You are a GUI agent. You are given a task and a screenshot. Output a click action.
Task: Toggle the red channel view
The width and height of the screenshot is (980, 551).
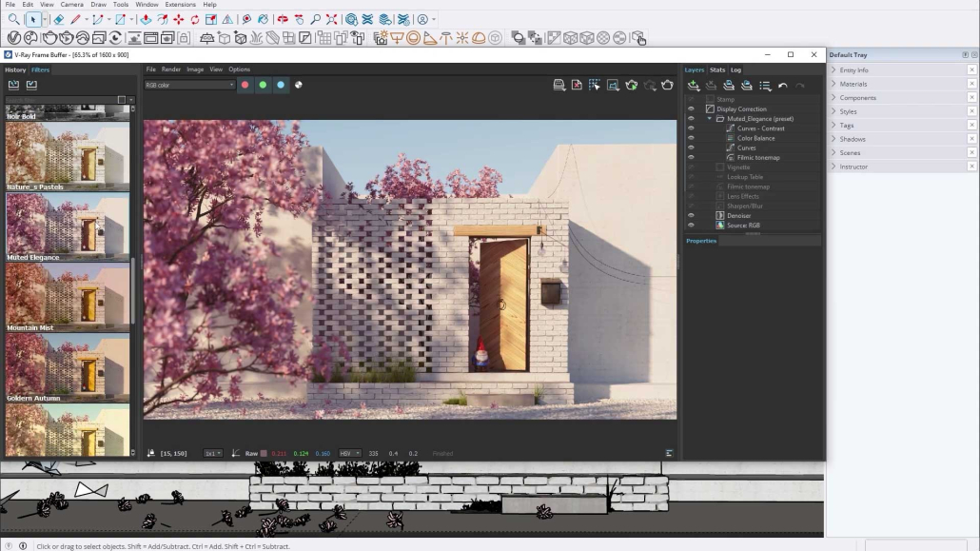pyautogui.click(x=245, y=85)
